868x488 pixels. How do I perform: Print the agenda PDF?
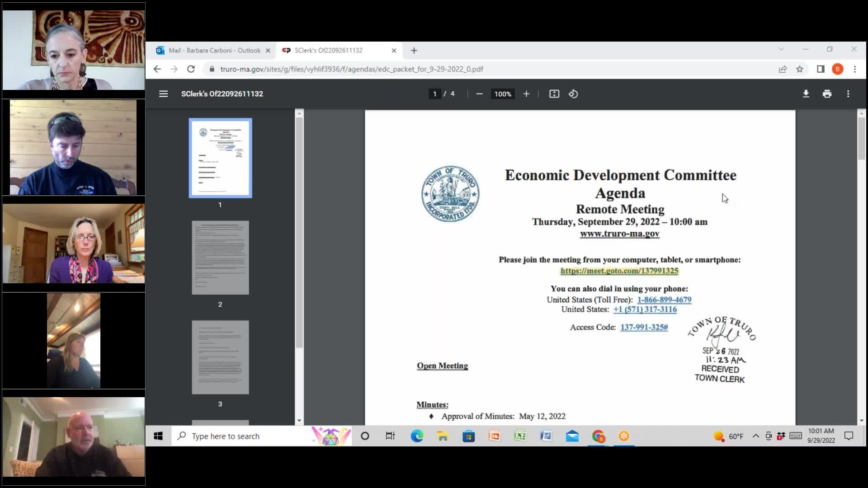click(827, 94)
